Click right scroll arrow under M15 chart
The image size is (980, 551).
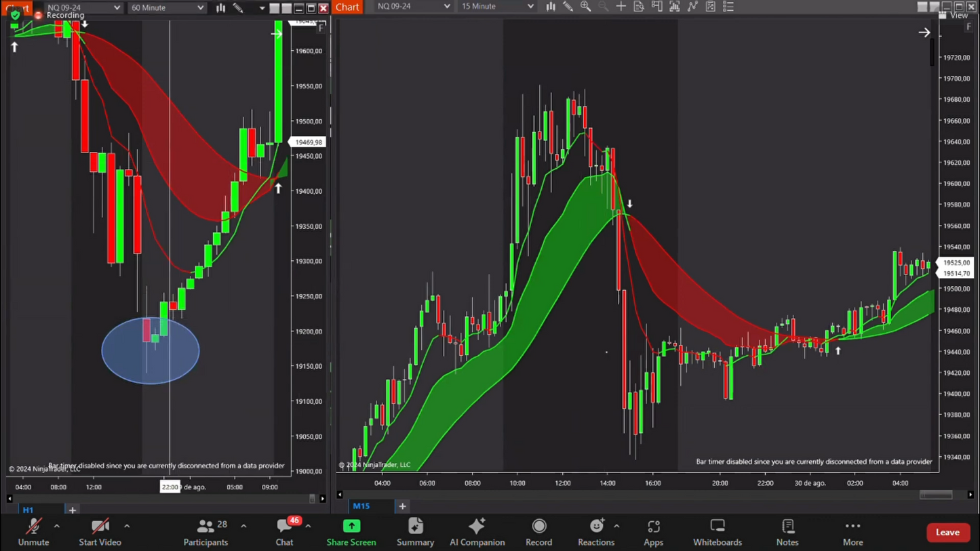pos(971,495)
